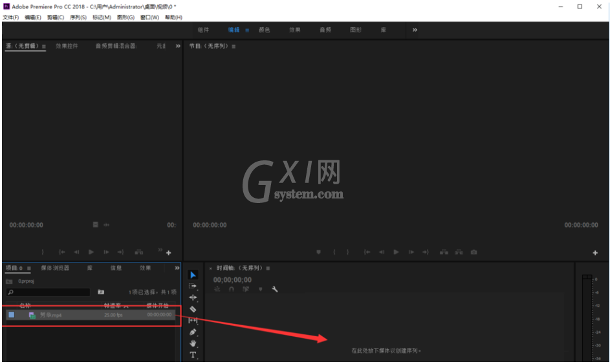Open 编辑 workspace menu icon
The image size is (610, 364).
tap(247, 30)
